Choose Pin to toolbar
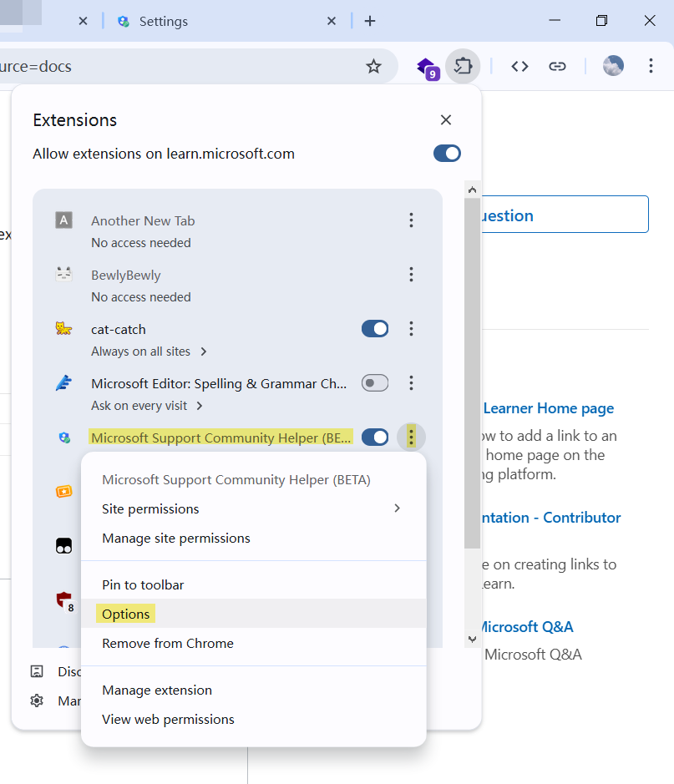Screen dimensions: 674x784 (x=254, y=585)
